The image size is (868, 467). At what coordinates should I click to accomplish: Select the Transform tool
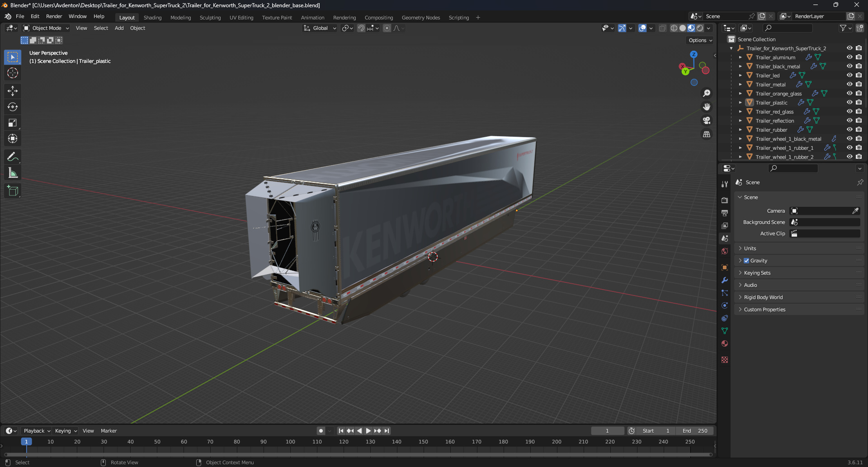(x=13, y=138)
